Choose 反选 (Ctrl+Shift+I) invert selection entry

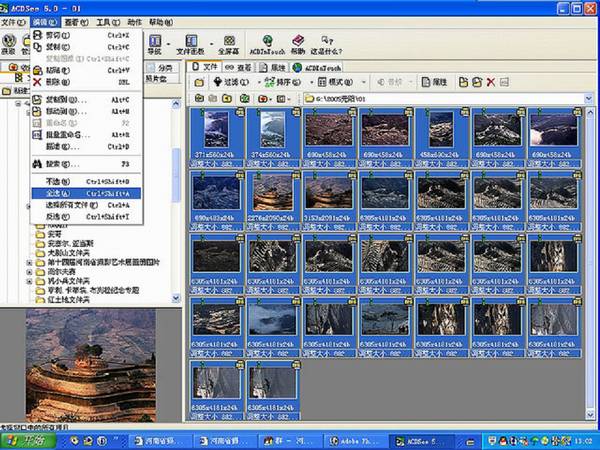[86, 217]
